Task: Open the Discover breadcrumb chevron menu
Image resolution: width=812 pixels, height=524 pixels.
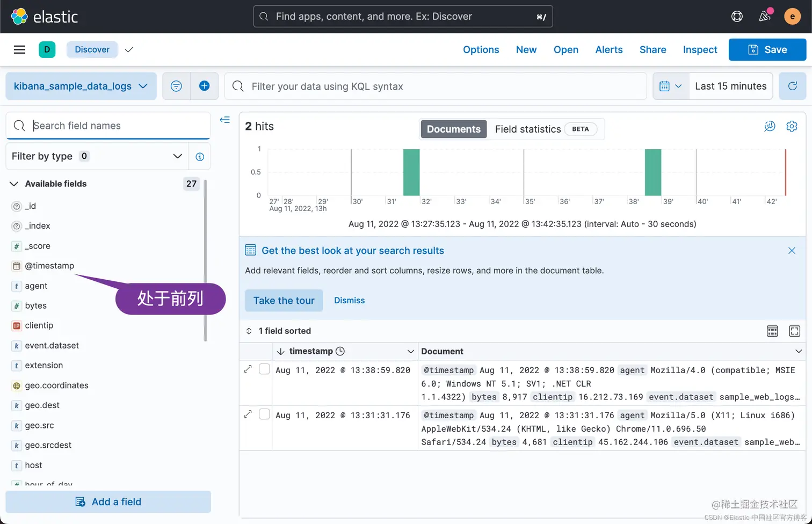Action: click(129, 49)
